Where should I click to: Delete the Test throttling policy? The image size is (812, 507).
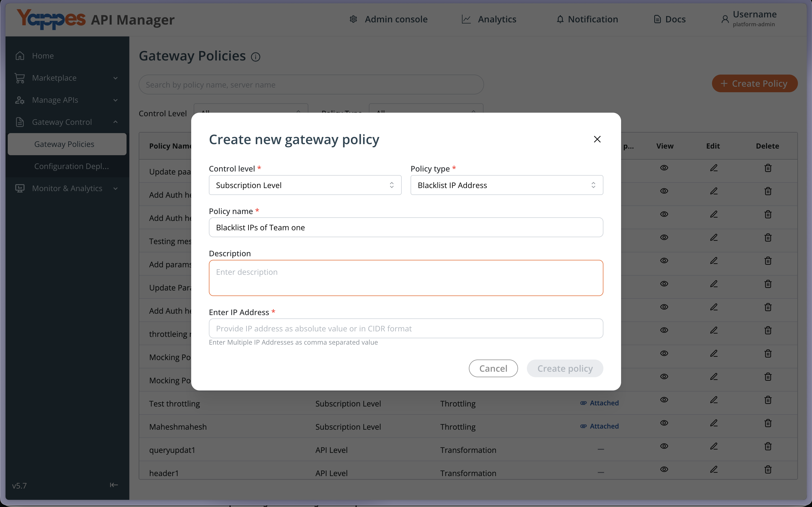coord(768,400)
